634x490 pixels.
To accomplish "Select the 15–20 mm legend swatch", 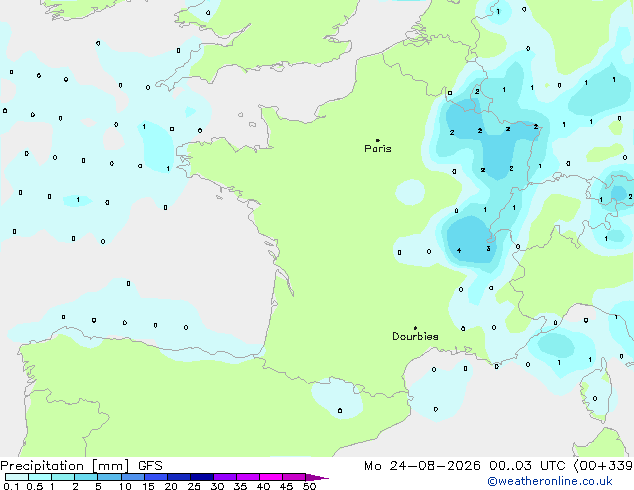I will (x=156, y=477).
